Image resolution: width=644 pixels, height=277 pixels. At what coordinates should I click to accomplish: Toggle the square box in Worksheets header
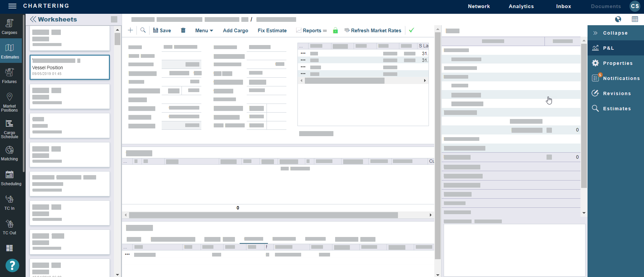(114, 19)
